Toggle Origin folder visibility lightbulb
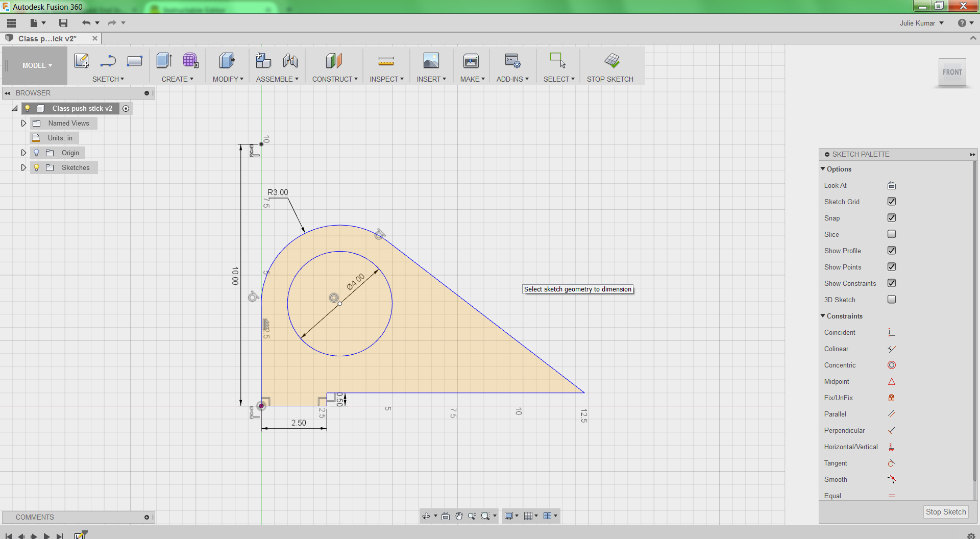The width and height of the screenshot is (980, 539). pos(36,153)
